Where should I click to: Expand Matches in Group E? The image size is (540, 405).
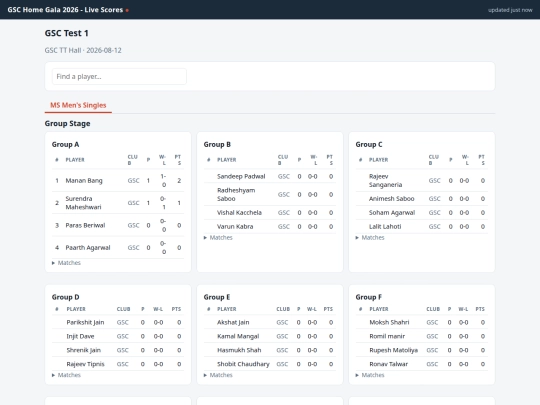click(x=218, y=375)
